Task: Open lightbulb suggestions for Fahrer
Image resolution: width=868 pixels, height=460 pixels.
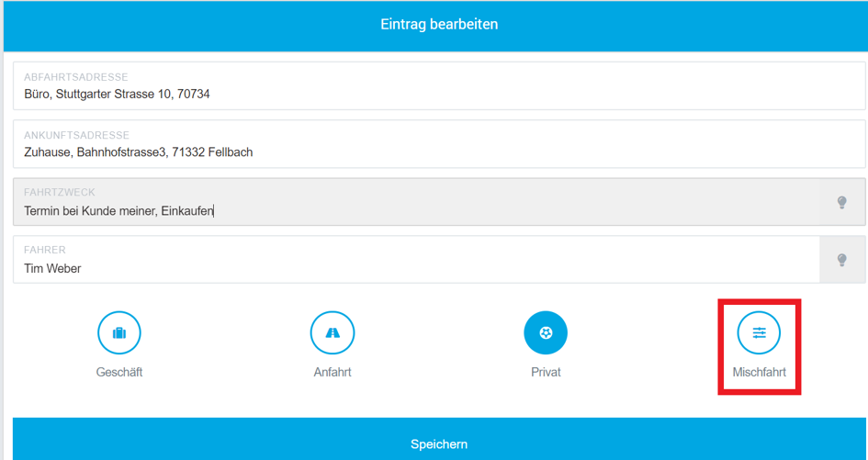Action: click(842, 260)
